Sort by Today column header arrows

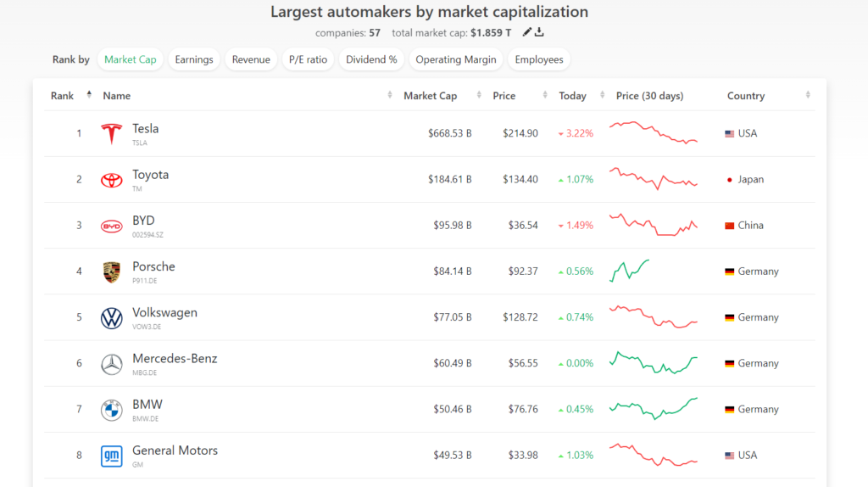click(x=602, y=96)
